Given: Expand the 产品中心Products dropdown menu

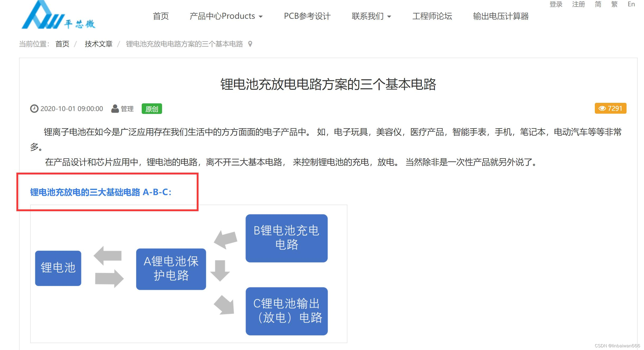Looking at the screenshot, I should [226, 16].
